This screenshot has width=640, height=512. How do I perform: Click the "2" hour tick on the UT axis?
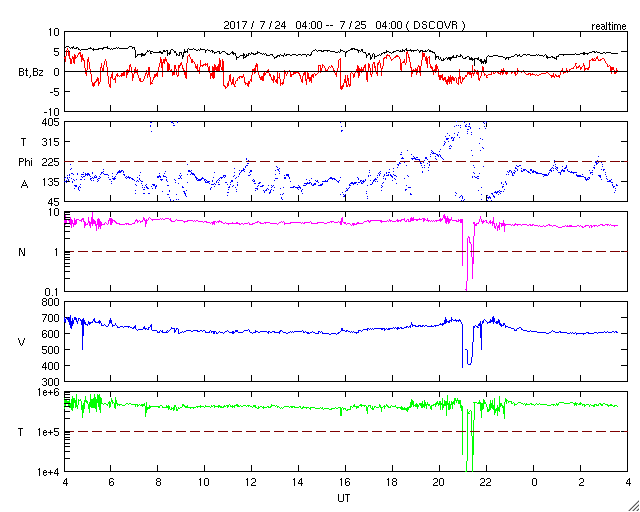(581, 482)
